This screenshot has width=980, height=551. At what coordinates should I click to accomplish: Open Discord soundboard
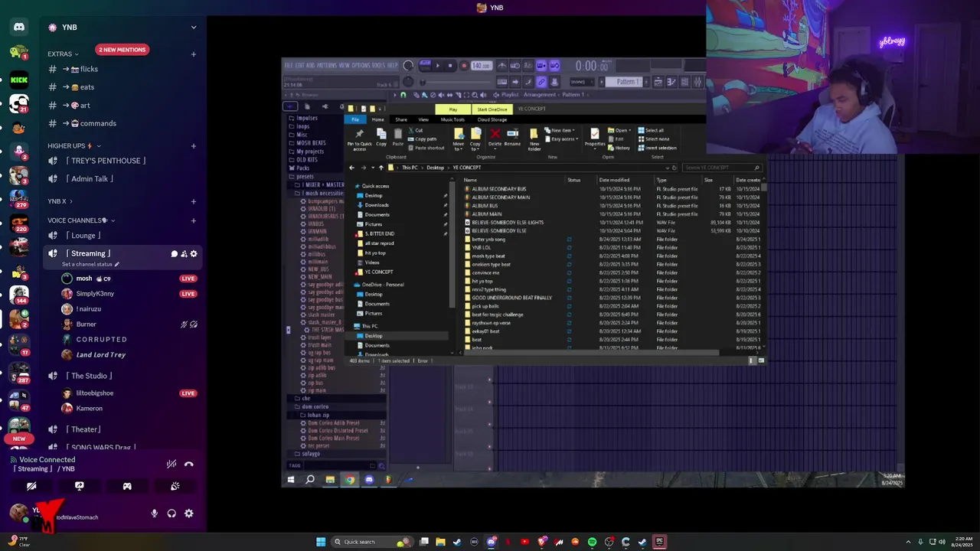(175, 486)
